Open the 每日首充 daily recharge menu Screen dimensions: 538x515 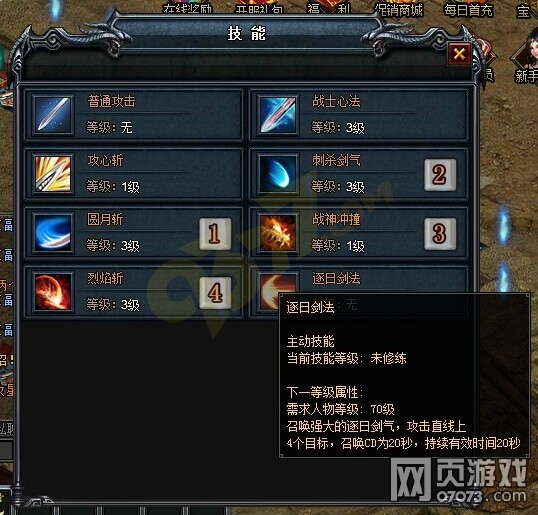coord(468,10)
